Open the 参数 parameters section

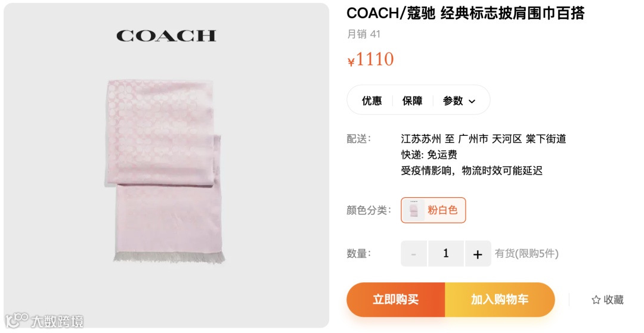click(459, 101)
